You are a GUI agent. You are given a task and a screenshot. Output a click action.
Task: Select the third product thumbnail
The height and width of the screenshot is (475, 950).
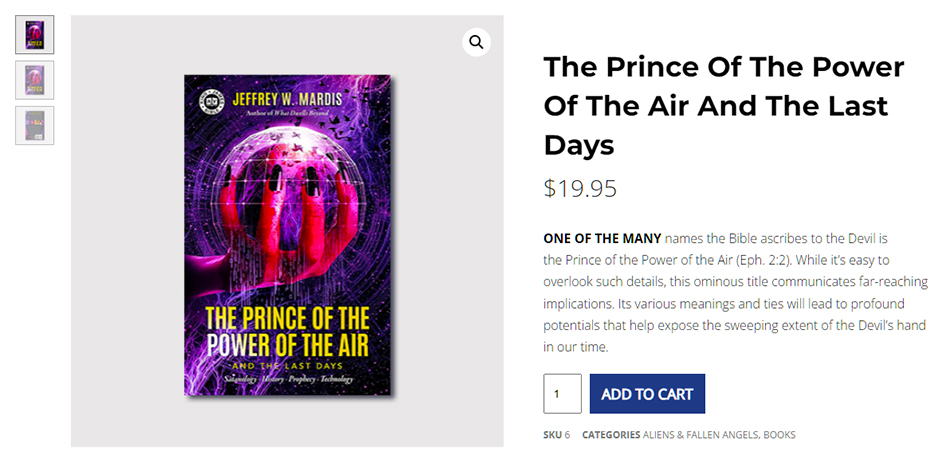pos(35,125)
